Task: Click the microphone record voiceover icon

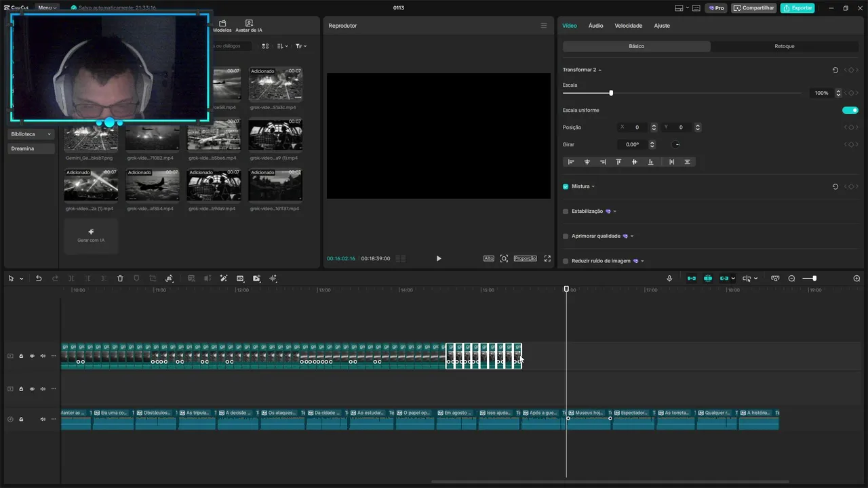Action: (x=669, y=279)
